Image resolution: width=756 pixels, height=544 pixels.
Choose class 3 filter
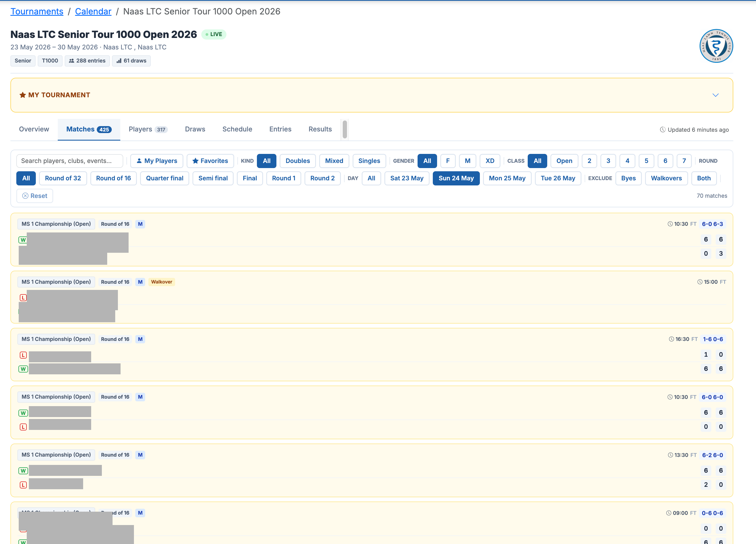(x=608, y=161)
